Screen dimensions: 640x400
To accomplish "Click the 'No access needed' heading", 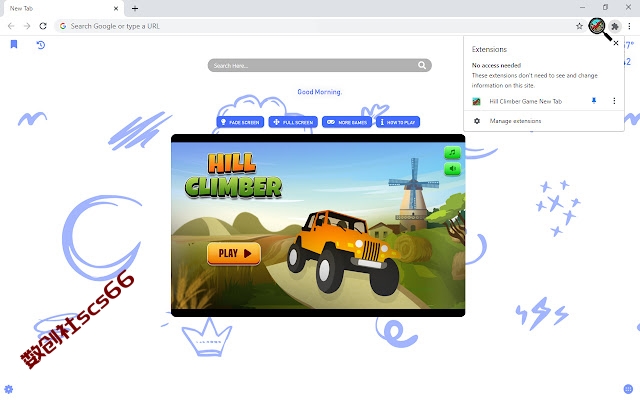I will click(496, 65).
